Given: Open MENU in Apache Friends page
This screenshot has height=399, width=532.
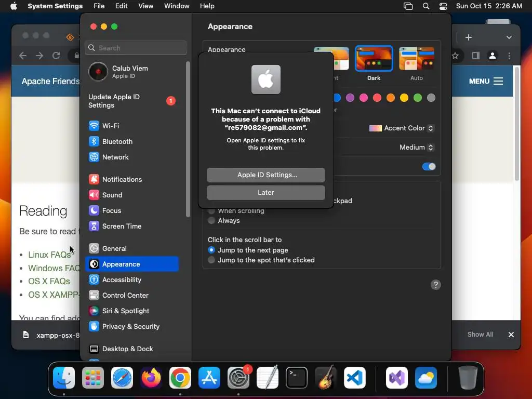Looking at the screenshot, I should coord(486,81).
